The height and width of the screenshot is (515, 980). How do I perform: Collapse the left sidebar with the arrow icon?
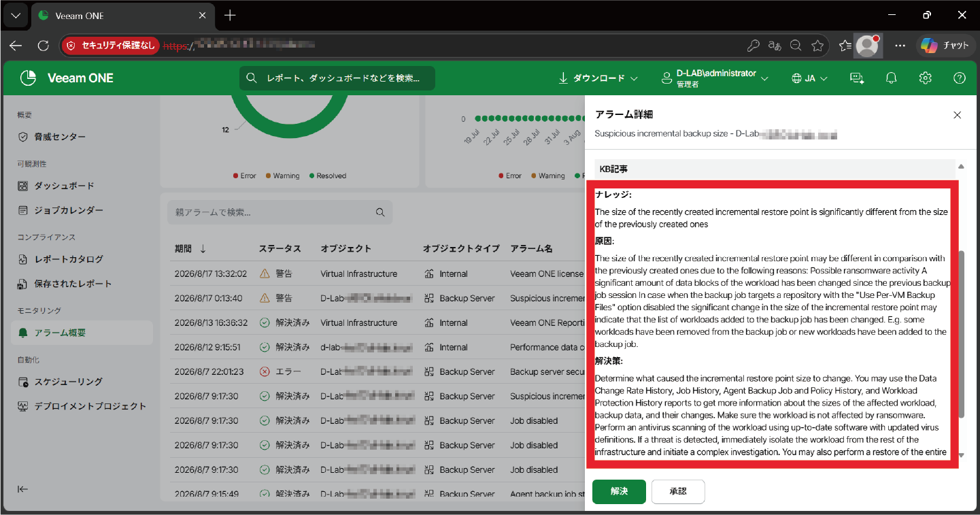click(22, 488)
